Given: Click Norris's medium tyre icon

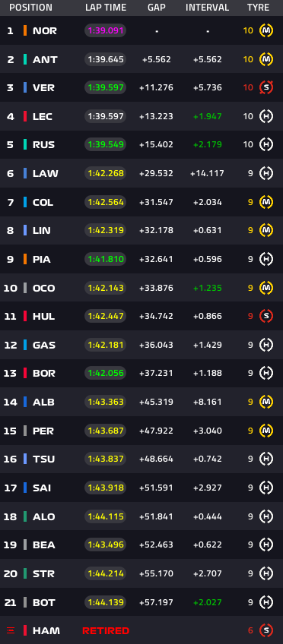Looking at the screenshot, I should click(266, 30).
